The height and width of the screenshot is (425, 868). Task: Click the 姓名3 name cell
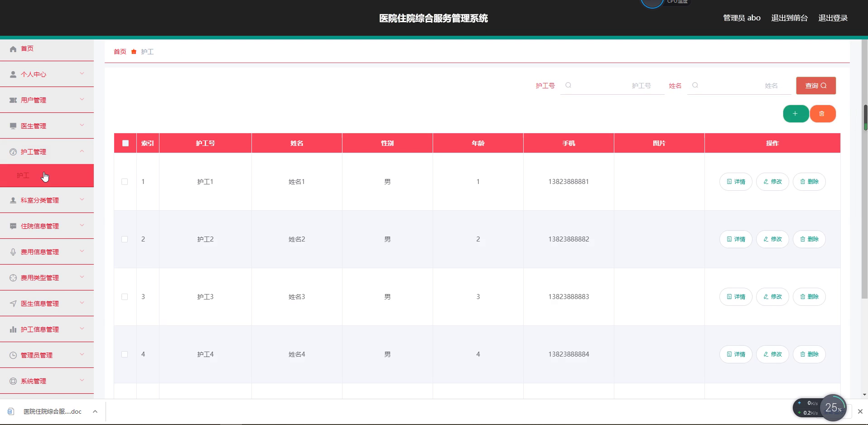pyautogui.click(x=297, y=297)
